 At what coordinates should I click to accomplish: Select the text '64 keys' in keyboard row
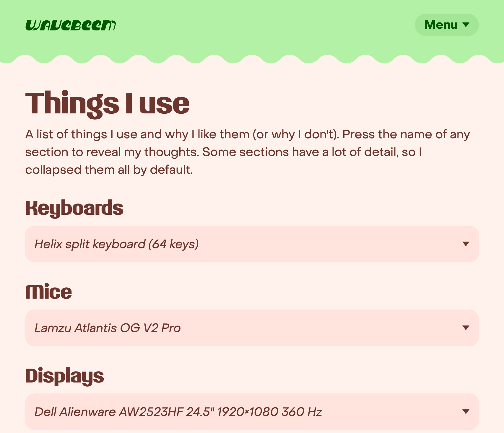[x=173, y=244]
